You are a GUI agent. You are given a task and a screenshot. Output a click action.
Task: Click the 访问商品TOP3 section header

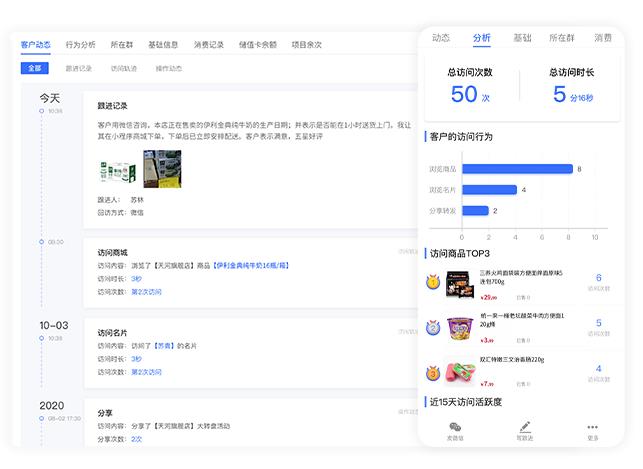click(460, 254)
